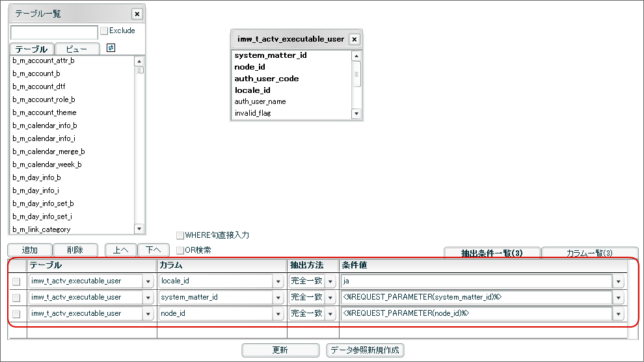The image size is (644, 362).
Task: Select b_m_day_info_i in table list
Action: [36, 191]
